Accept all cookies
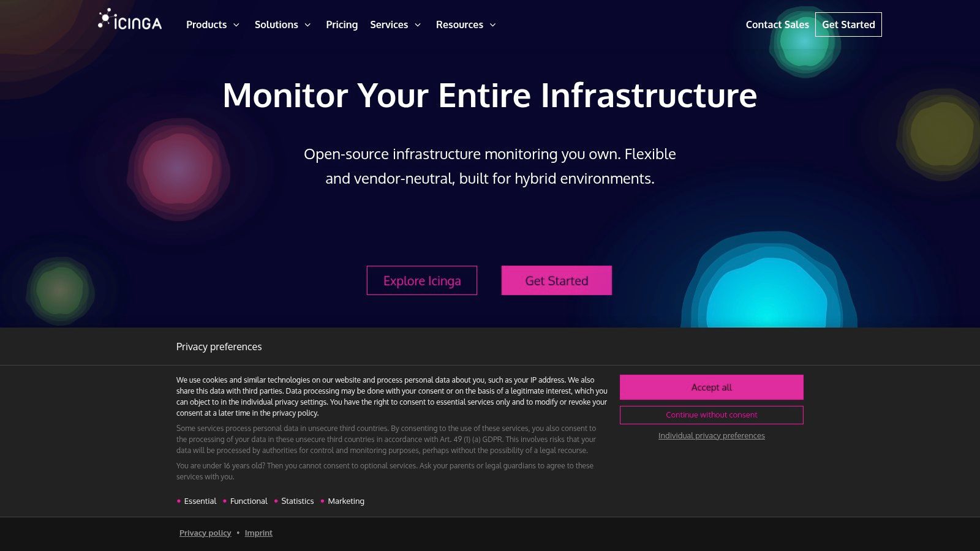This screenshot has height=551, width=980. [x=712, y=387]
